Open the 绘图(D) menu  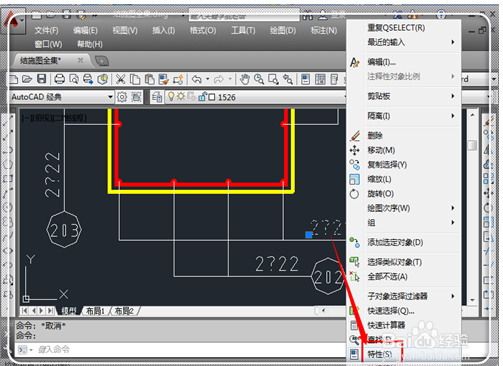283,31
